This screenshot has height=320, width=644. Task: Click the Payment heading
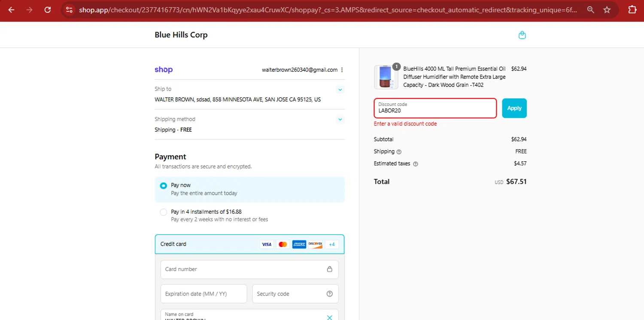click(170, 157)
